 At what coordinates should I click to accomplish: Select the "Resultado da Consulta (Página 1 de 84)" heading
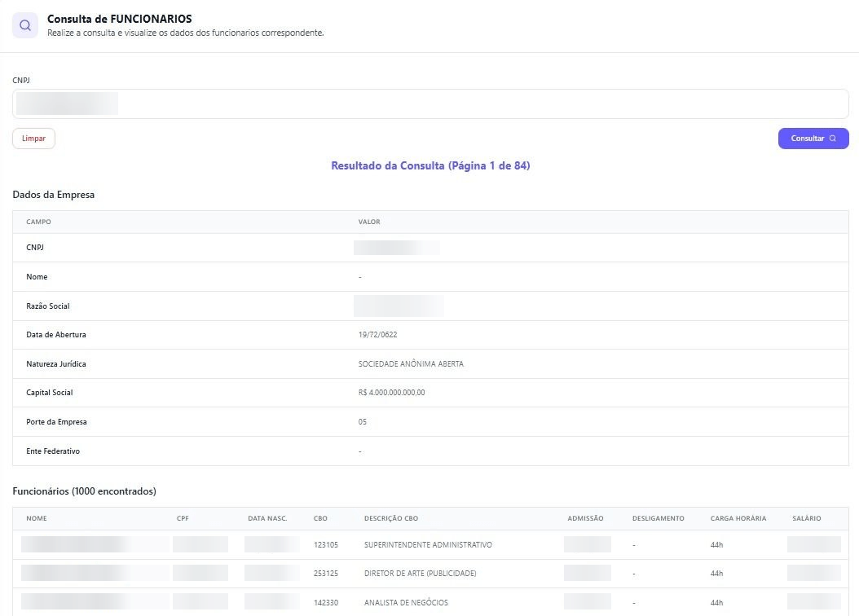point(430,165)
